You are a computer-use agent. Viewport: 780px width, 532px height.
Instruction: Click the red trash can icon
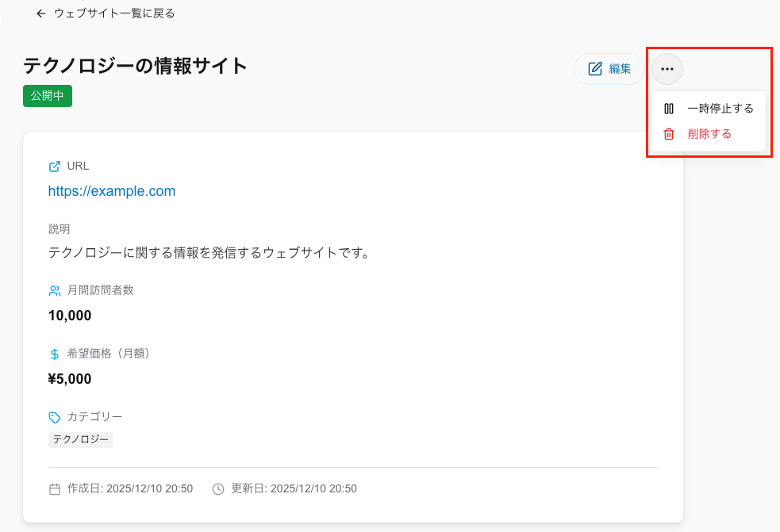click(669, 134)
